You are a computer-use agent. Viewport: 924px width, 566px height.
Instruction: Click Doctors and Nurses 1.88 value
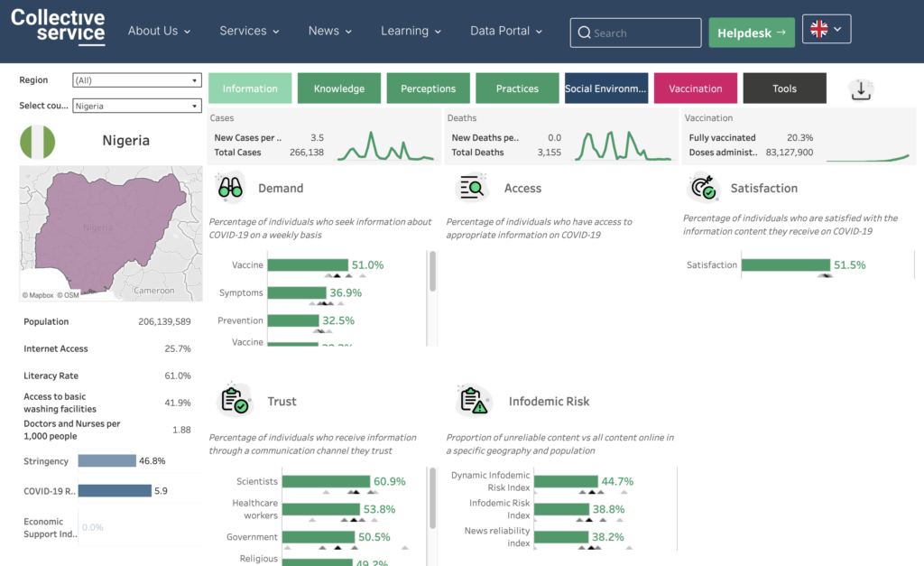[181, 430]
